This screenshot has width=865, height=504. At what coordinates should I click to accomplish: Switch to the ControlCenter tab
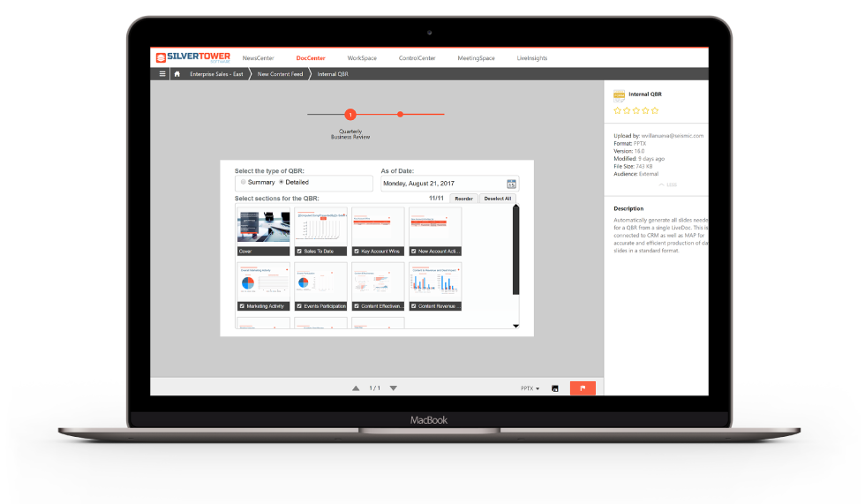tap(417, 58)
